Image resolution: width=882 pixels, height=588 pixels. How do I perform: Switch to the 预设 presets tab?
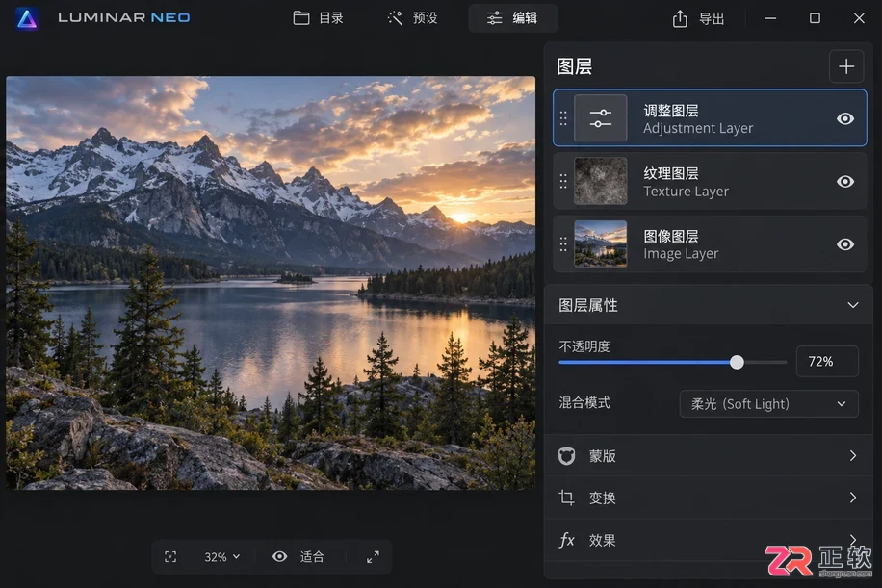[x=412, y=18]
